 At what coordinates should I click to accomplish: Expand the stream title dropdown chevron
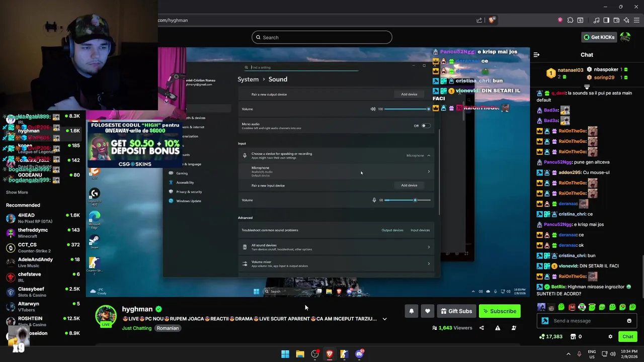click(x=384, y=319)
